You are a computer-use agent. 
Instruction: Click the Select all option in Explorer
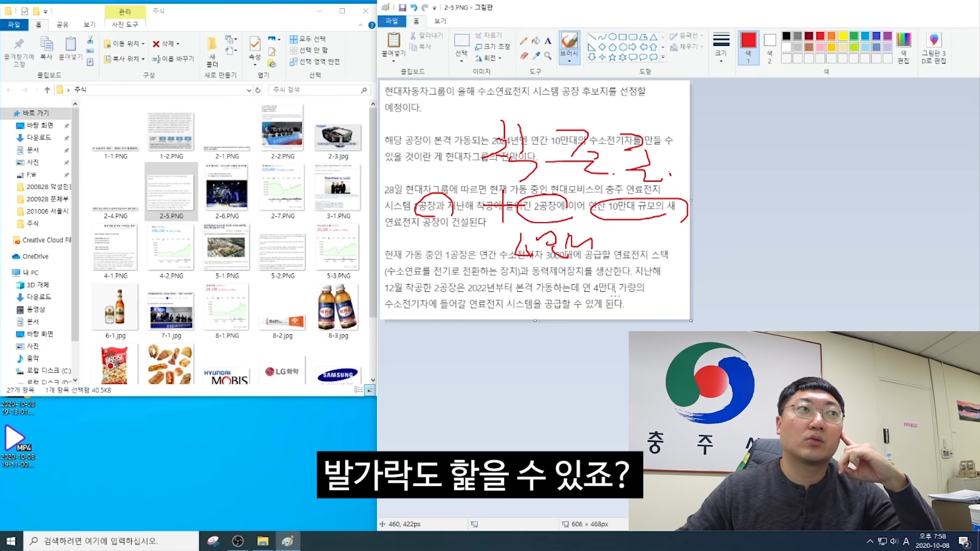(x=308, y=39)
